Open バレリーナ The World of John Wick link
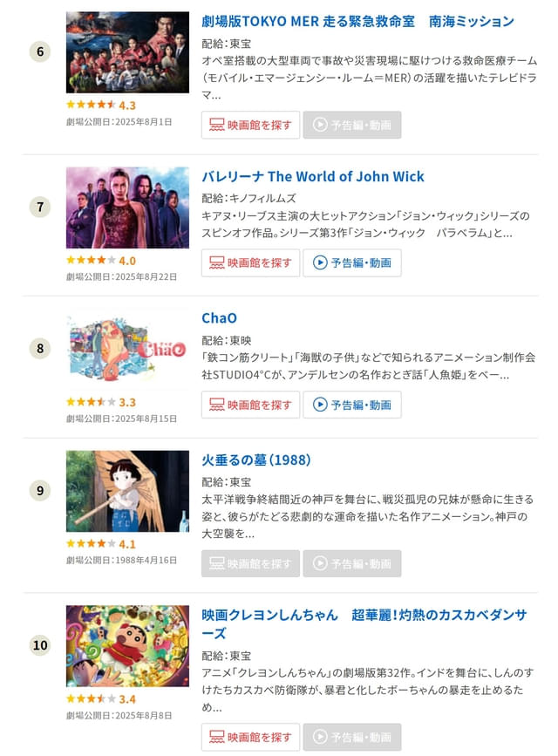Viewport: 558px width, 756px height. [x=313, y=176]
